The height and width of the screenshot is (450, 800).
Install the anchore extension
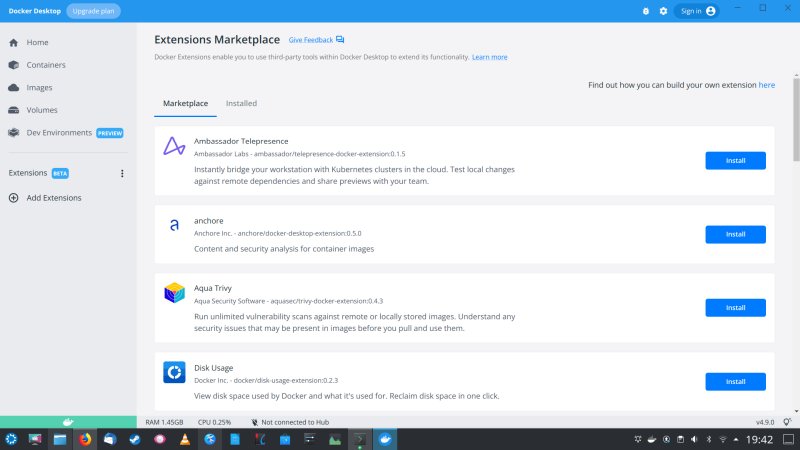pyautogui.click(x=735, y=234)
